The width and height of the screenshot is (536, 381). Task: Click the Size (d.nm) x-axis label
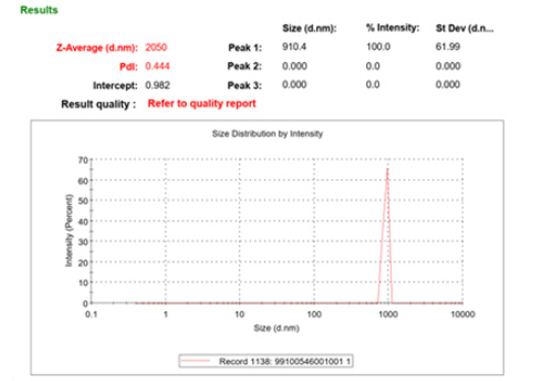(x=277, y=328)
